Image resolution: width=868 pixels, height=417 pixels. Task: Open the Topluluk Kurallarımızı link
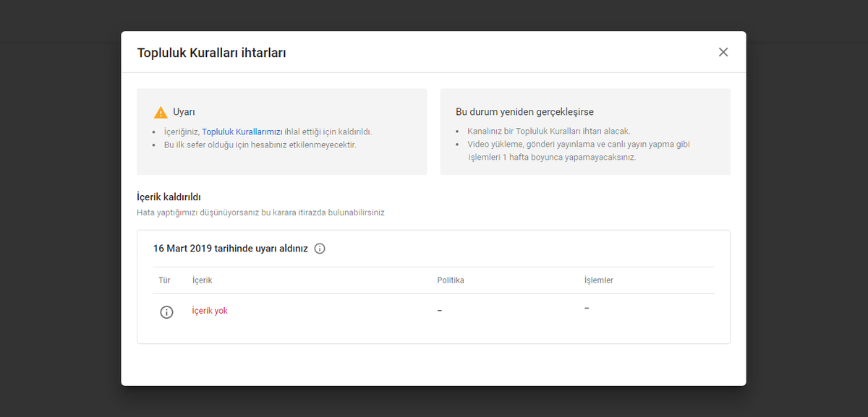tap(242, 132)
